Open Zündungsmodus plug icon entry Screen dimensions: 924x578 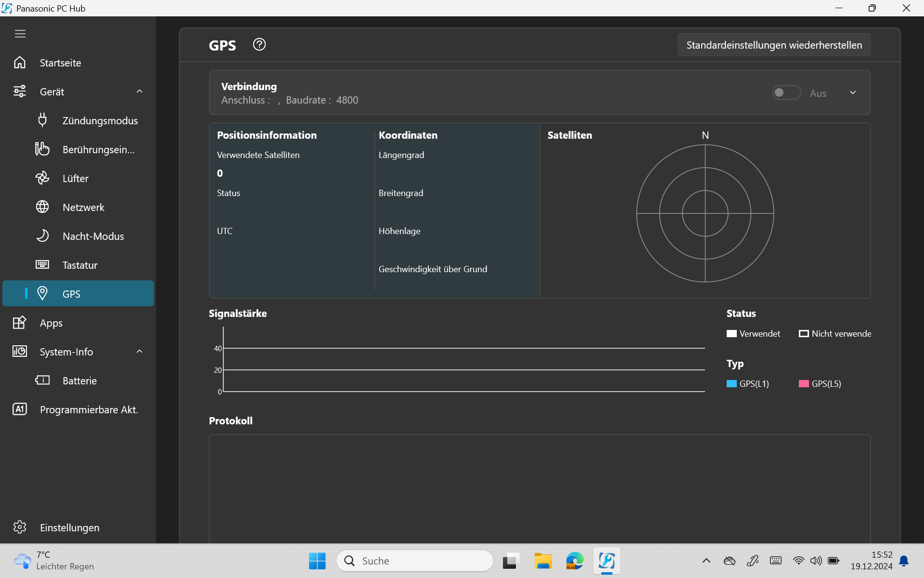tap(42, 120)
